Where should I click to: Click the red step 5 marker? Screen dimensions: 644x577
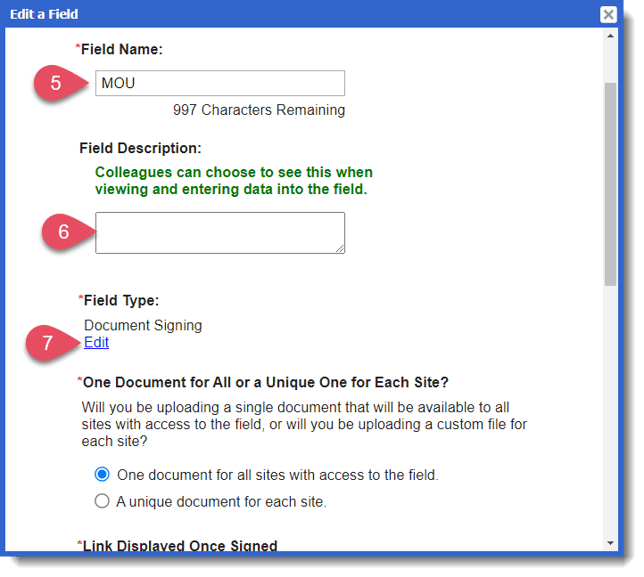coord(58,83)
